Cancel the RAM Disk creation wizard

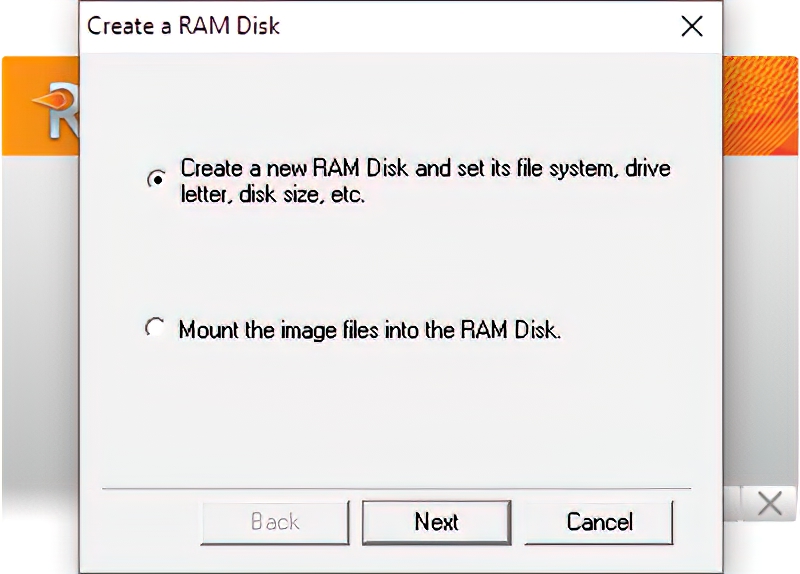[599, 522]
